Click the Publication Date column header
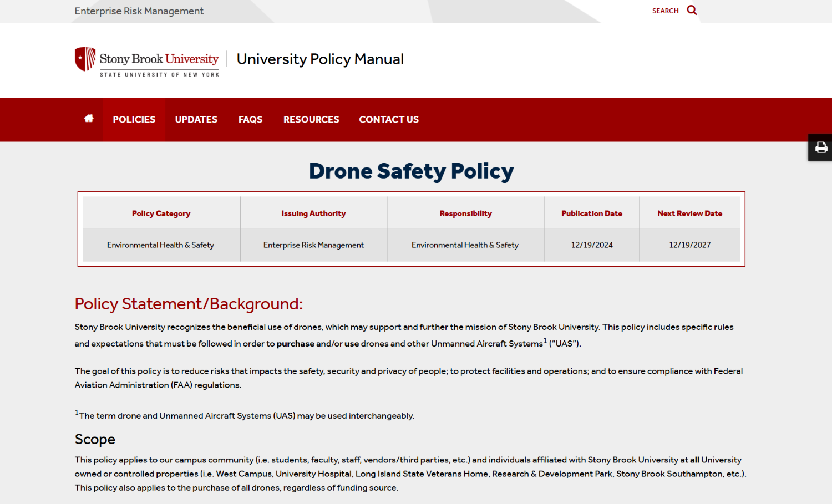The width and height of the screenshot is (832, 504). (591, 213)
